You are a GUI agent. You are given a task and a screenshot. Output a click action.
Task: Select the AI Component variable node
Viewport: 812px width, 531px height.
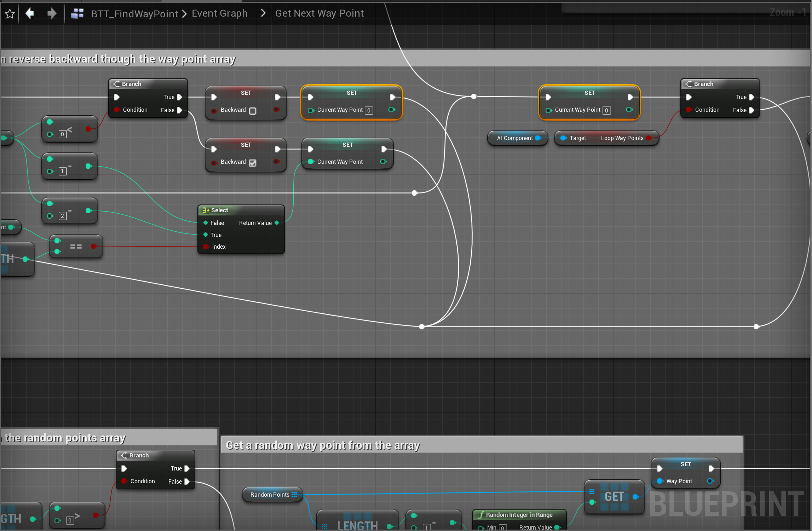point(515,138)
